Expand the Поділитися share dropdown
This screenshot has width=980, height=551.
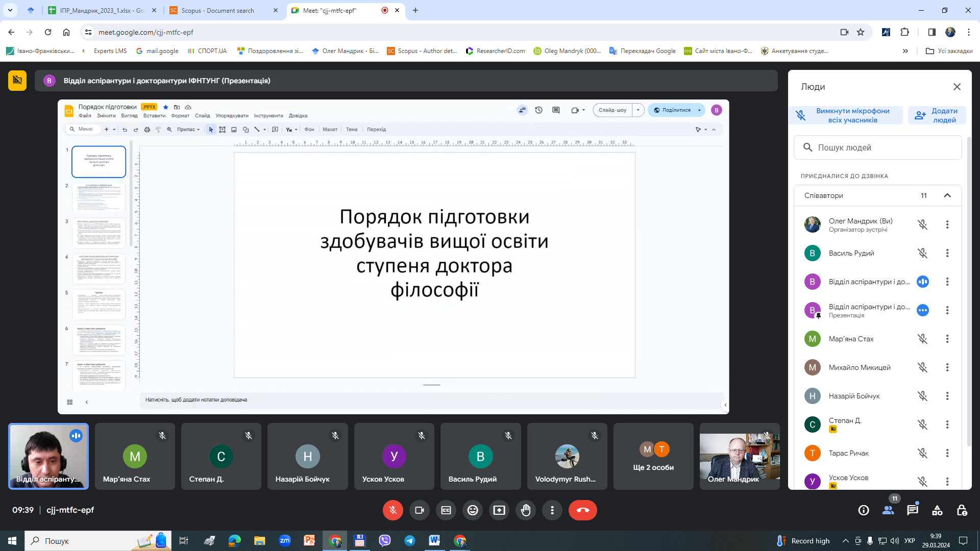700,110
